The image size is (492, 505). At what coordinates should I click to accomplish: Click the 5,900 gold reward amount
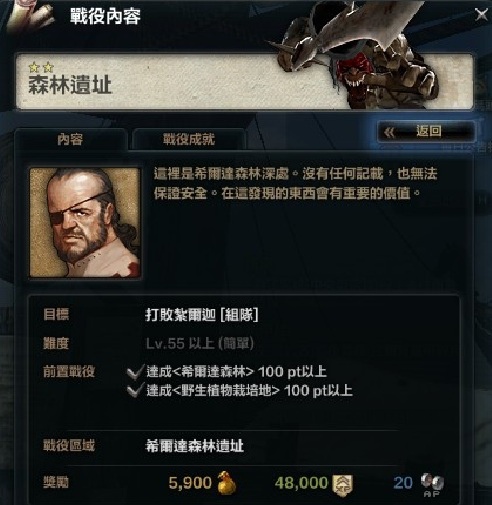[190, 483]
